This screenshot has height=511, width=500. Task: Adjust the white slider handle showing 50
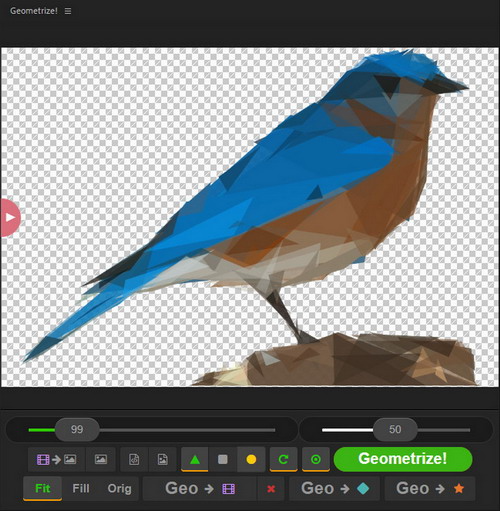click(x=395, y=429)
